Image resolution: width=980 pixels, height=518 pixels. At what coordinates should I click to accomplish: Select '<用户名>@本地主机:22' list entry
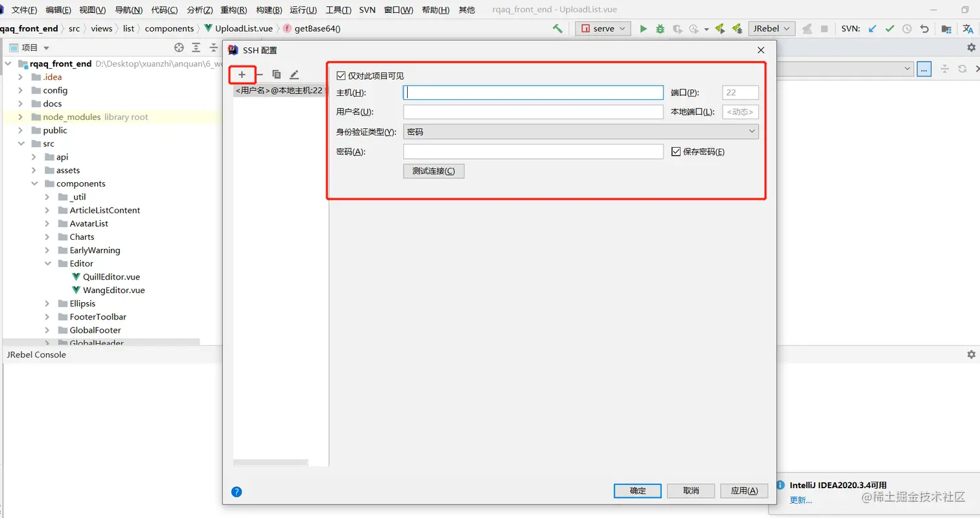pyautogui.click(x=281, y=91)
